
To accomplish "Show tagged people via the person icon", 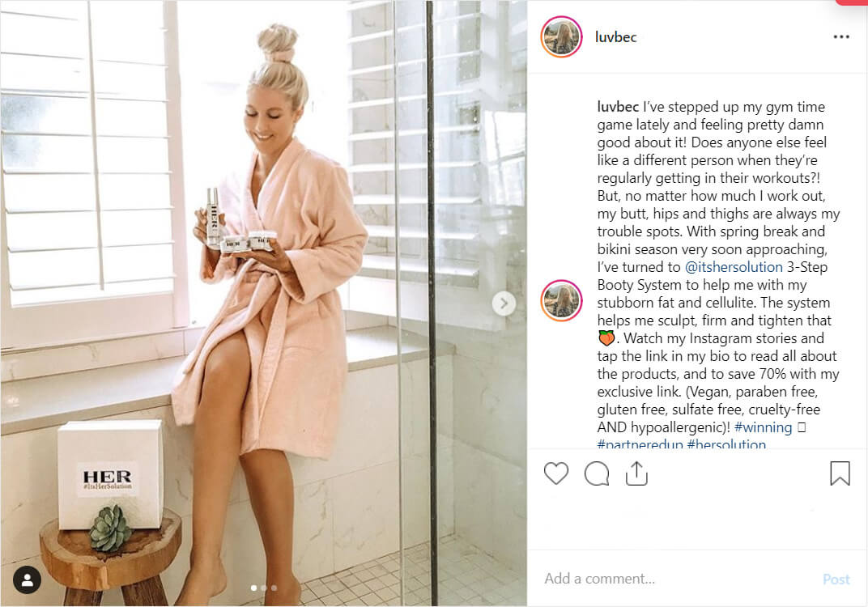I will coord(27,579).
